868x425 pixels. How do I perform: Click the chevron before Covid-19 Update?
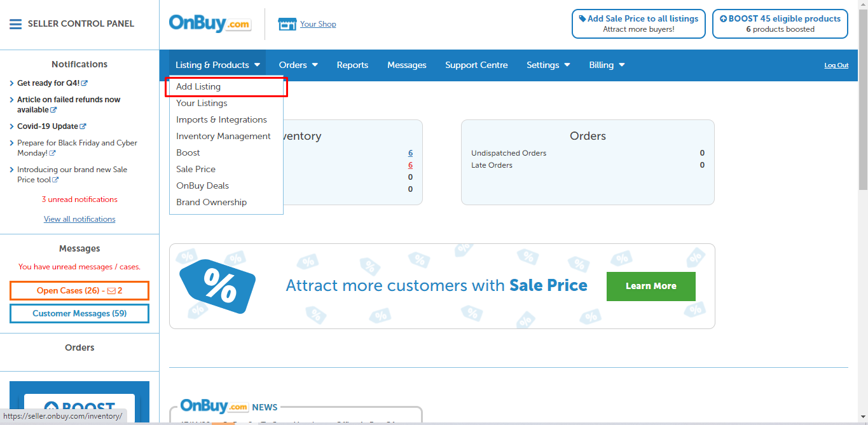(12, 126)
